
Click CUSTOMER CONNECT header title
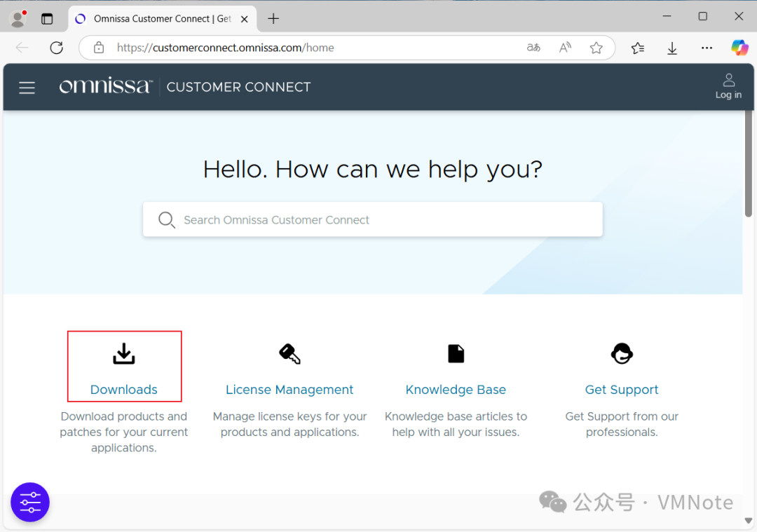click(238, 87)
